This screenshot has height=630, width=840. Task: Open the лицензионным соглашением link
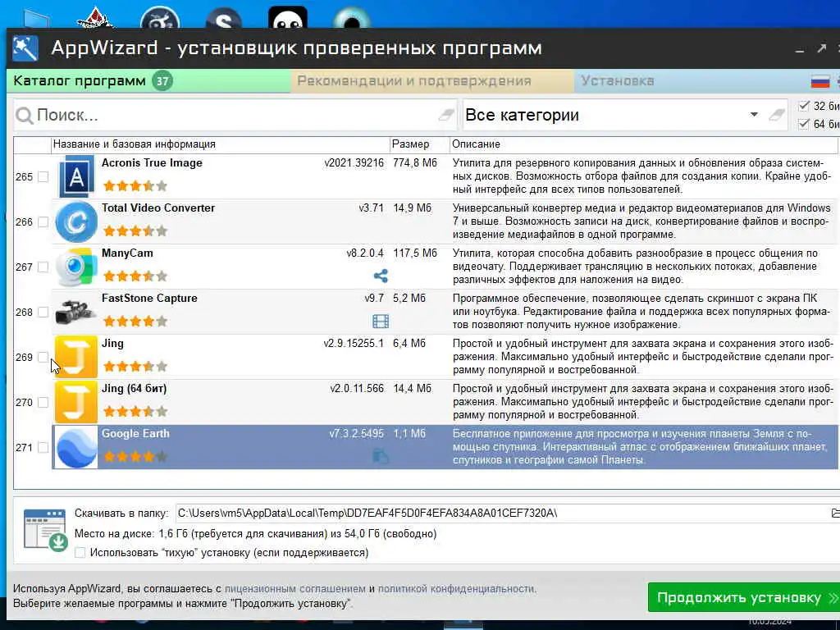[294, 589]
